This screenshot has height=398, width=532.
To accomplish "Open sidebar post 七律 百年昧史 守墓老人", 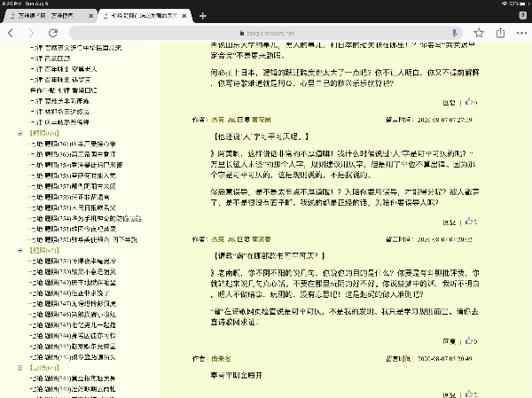I will pyautogui.click(x=64, y=69).
